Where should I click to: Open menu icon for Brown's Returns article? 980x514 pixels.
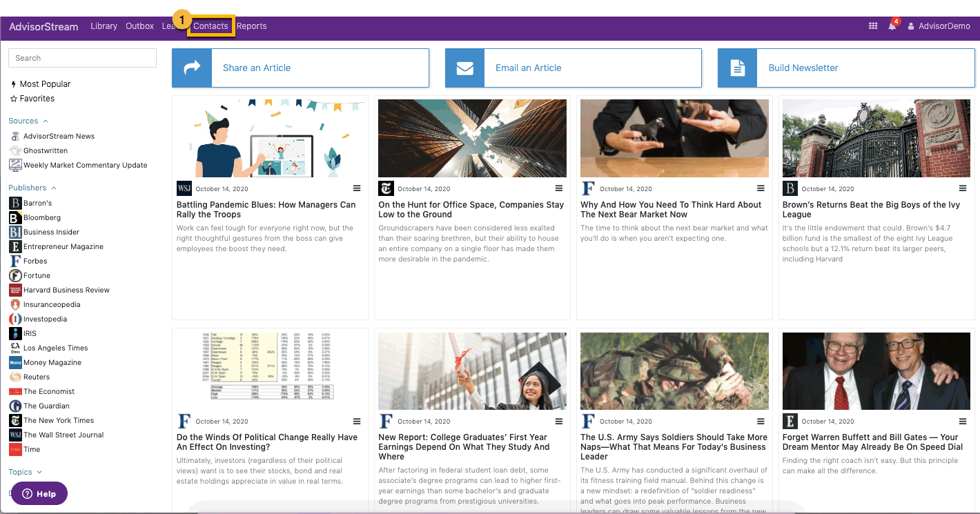coord(963,188)
